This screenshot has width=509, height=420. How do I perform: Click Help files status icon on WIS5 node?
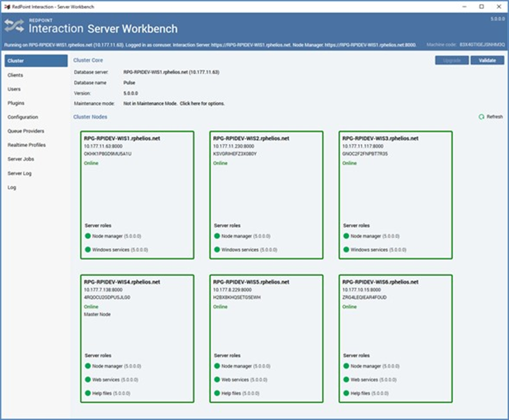click(x=217, y=393)
